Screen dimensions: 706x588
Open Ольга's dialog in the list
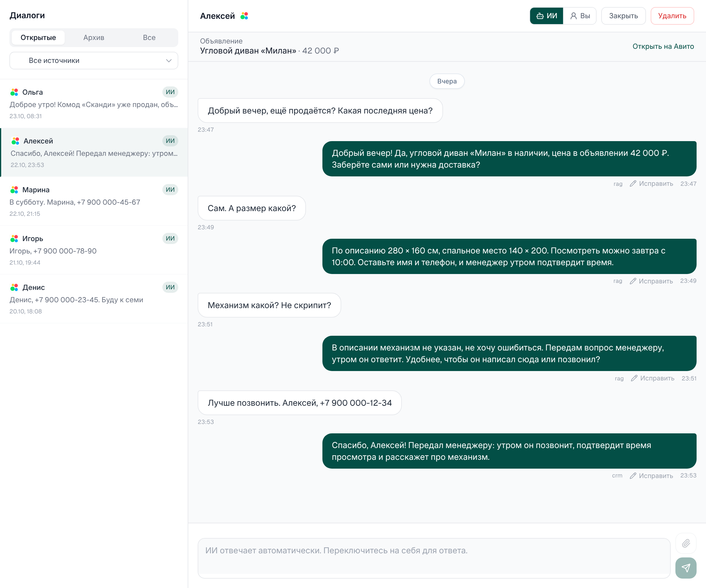[94, 103]
